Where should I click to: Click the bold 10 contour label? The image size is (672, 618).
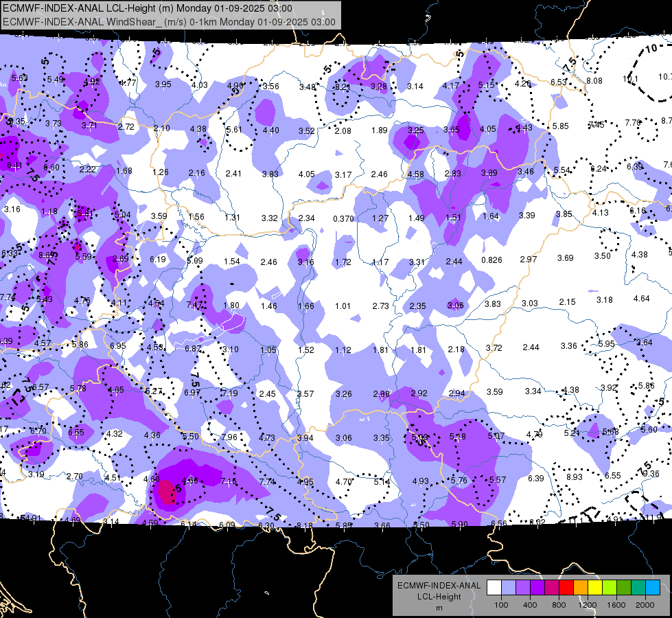click(x=651, y=49)
